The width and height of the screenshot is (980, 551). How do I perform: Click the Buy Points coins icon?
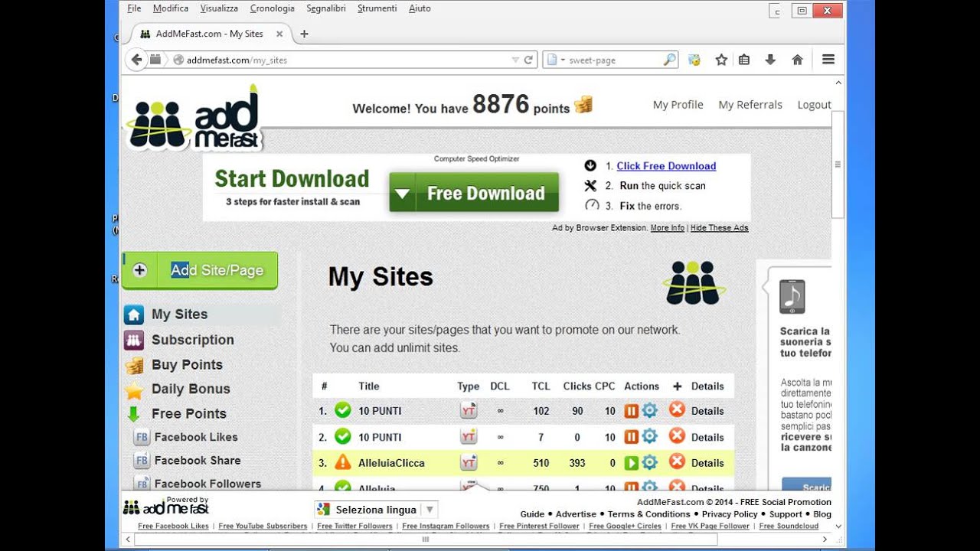click(x=134, y=365)
